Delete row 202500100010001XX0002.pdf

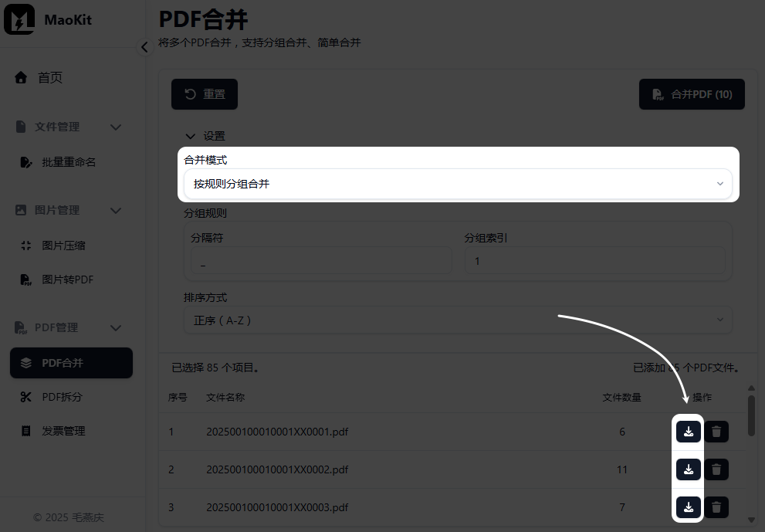pyautogui.click(x=716, y=469)
